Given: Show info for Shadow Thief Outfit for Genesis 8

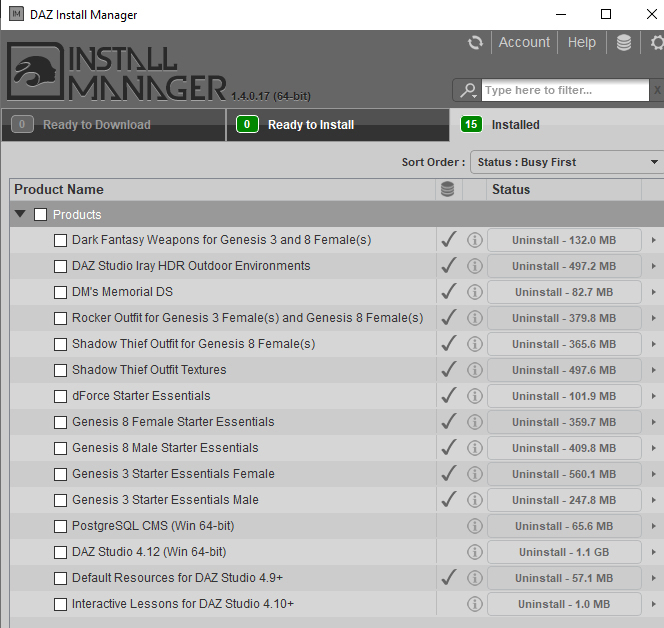Looking at the screenshot, I should 475,344.
